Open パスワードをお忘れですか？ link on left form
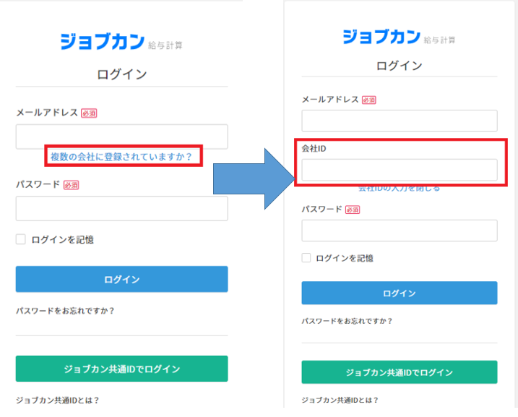 coord(65,311)
